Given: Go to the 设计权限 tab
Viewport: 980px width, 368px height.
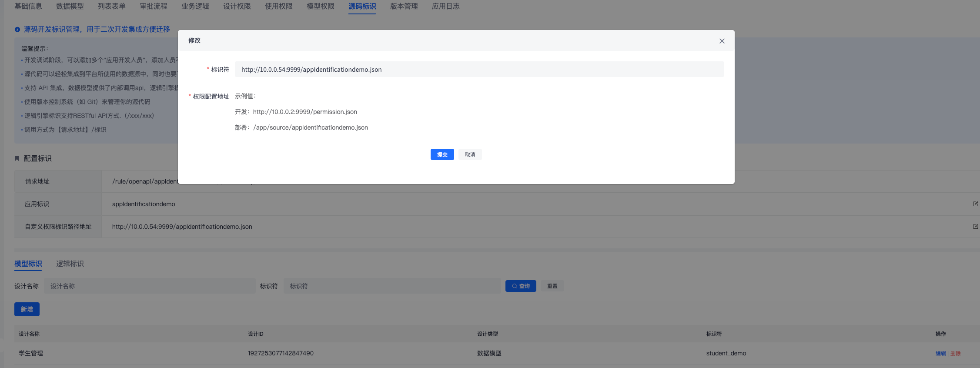Looking at the screenshot, I should (237, 7).
